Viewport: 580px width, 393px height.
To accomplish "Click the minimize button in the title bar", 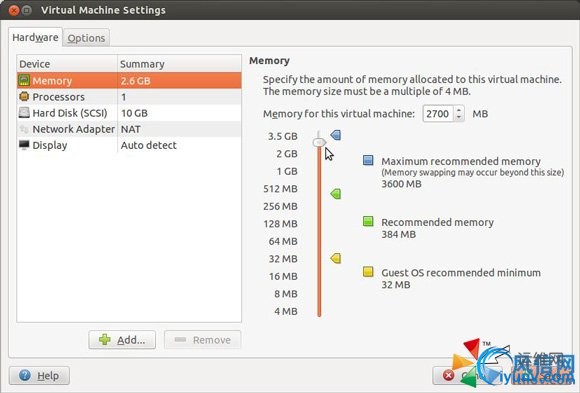I will point(27,10).
